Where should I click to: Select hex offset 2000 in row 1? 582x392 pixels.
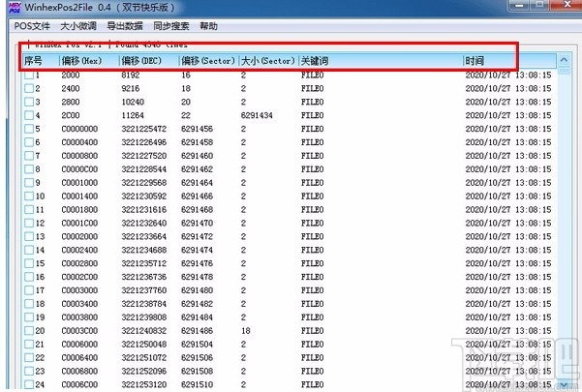click(x=71, y=75)
